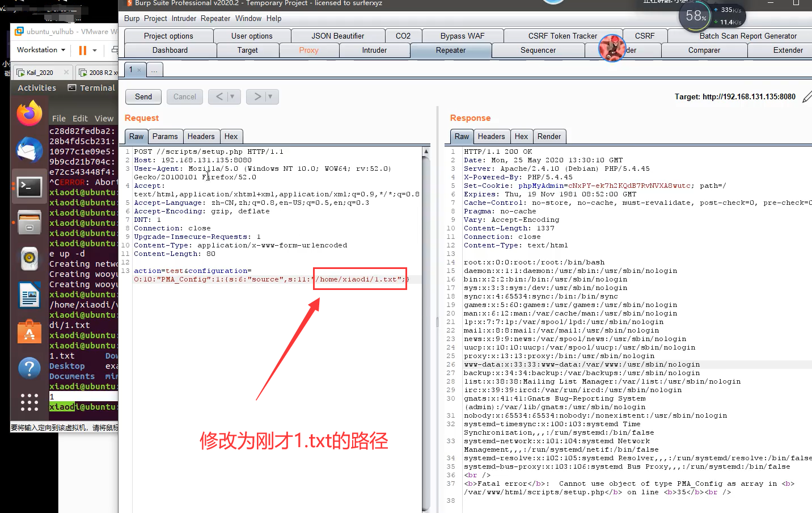Switch to the Proxy tab
812x513 pixels.
pos(309,50)
